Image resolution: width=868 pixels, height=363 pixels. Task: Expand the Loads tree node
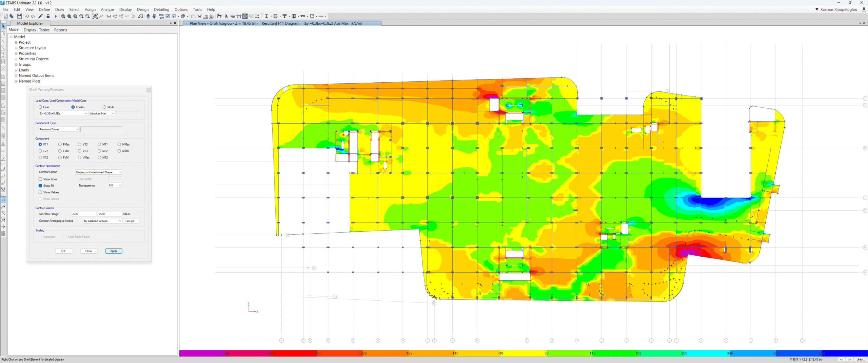16,70
